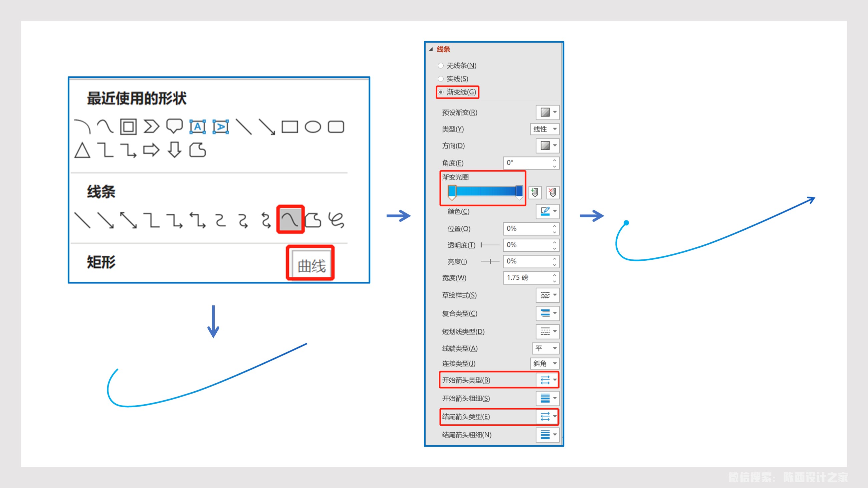Open the 颜色(C) color picker button
The image size is (868, 488).
(548, 211)
